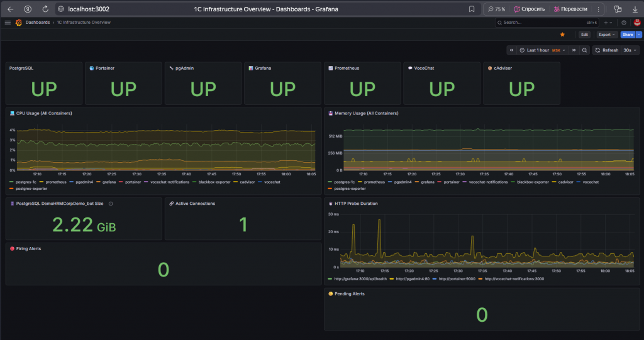Click the browser page reload icon
This screenshot has width=644, height=340.
click(x=45, y=9)
